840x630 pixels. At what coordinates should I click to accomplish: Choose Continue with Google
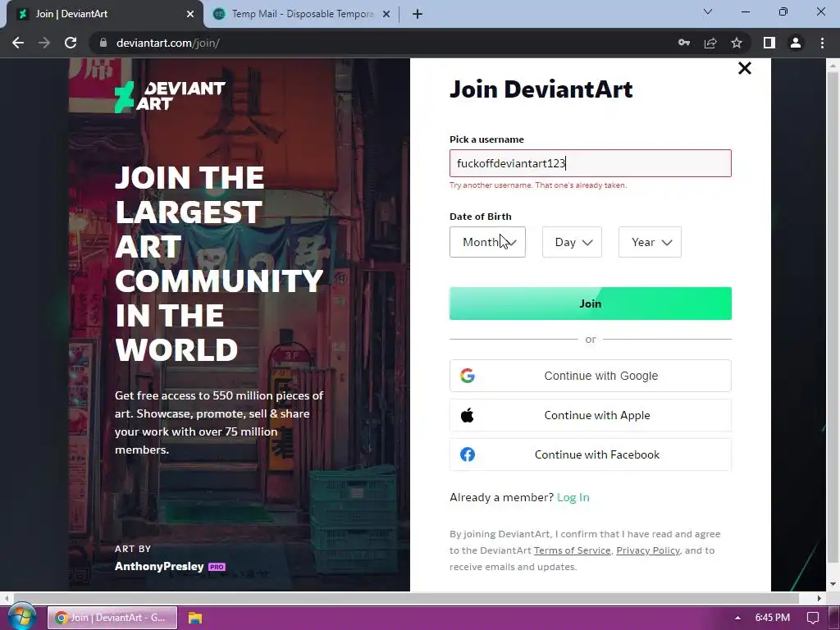591,376
